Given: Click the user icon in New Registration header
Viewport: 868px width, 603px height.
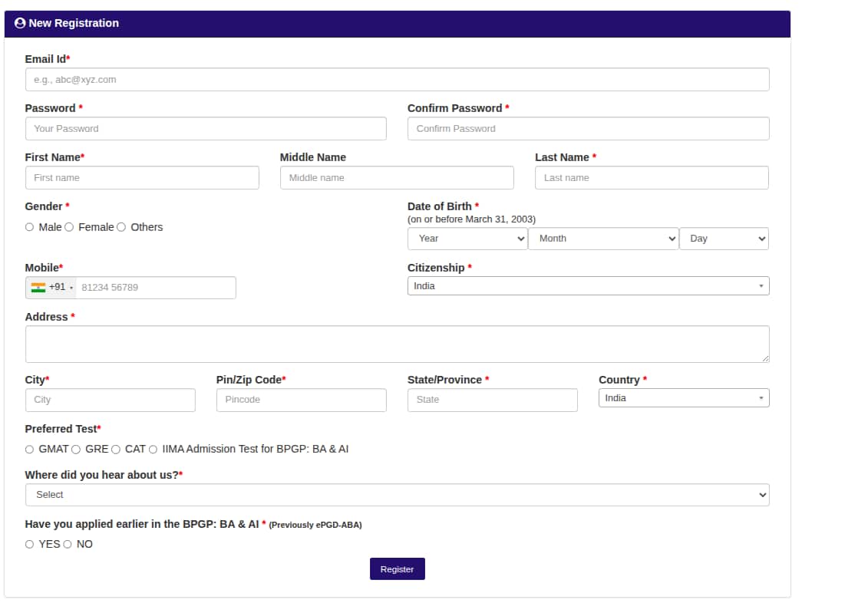Looking at the screenshot, I should tap(20, 23).
